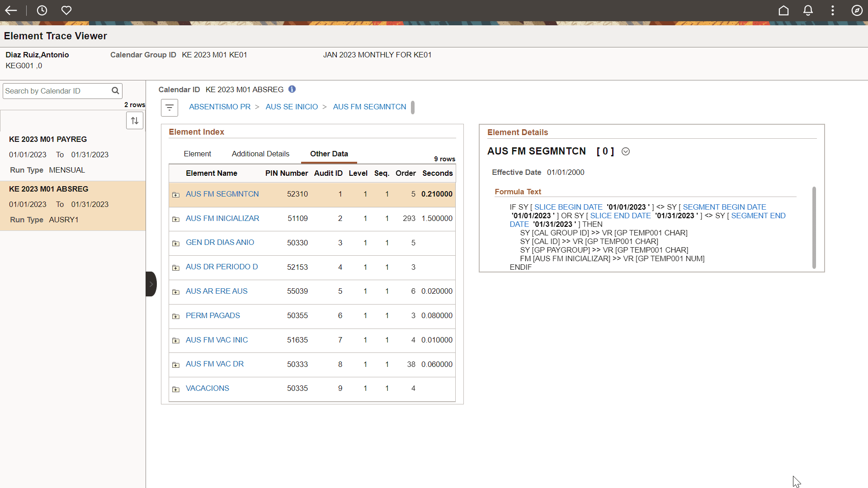Click the Search by Calendar ID field
The image size is (868, 488).
(x=54, y=90)
